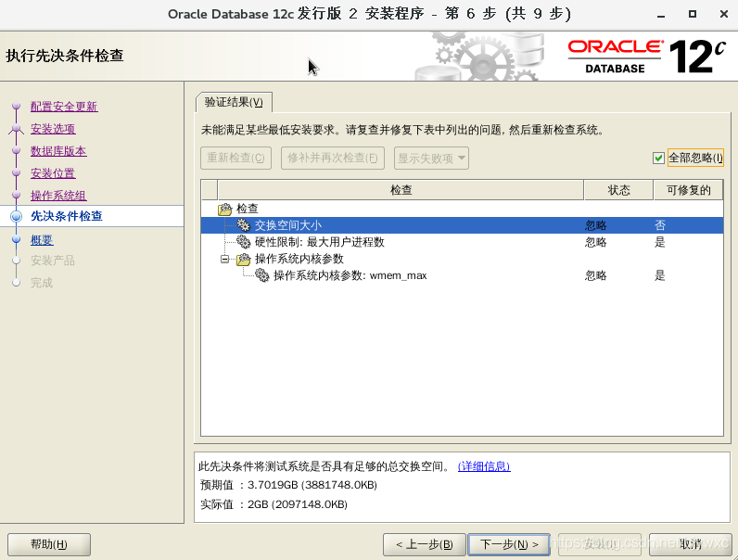
Task: Click the step bullet next to 数据库版本
Action: pyautogui.click(x=17, y=150)
